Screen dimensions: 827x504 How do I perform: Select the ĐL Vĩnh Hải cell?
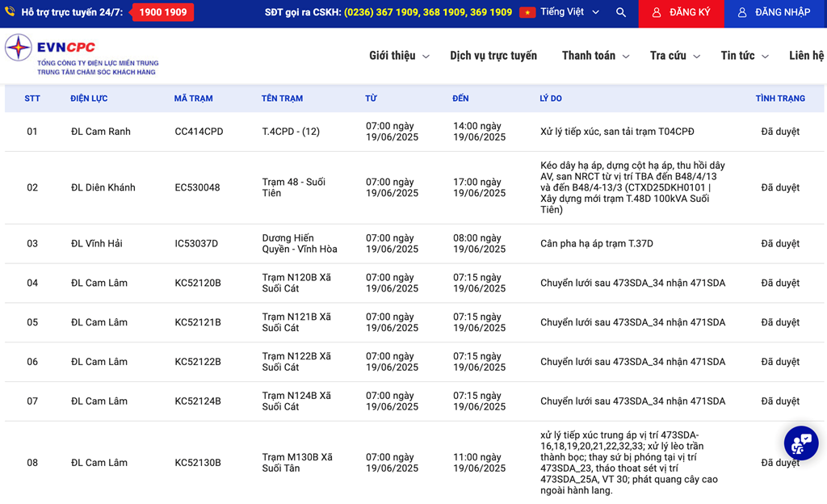click(97, 244)
